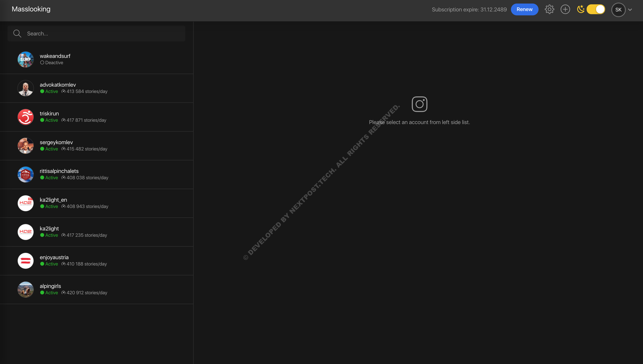Click the enjoyaustria flag avatar
Image resolution: width=643 pixels, height=364 pixels.
click(x=25, y=261)
